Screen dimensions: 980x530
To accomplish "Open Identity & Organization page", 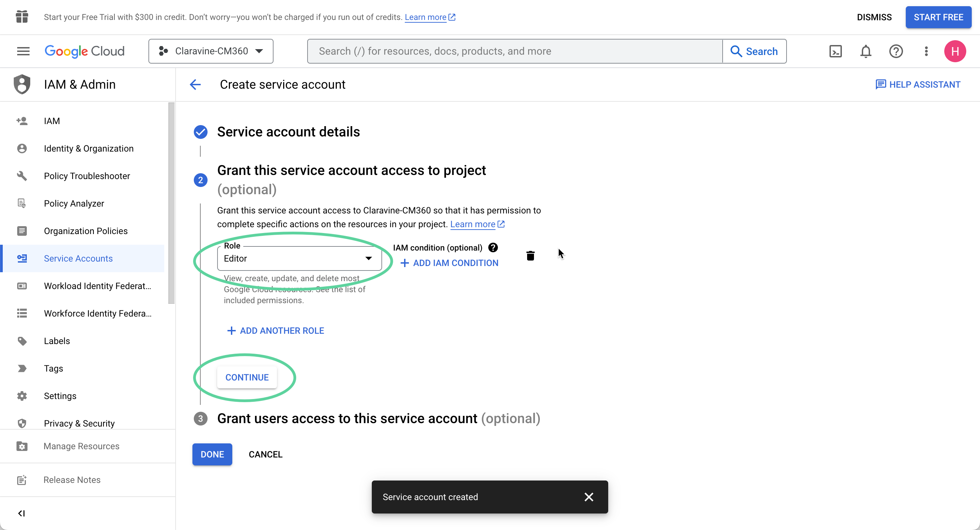I will 83,148.
